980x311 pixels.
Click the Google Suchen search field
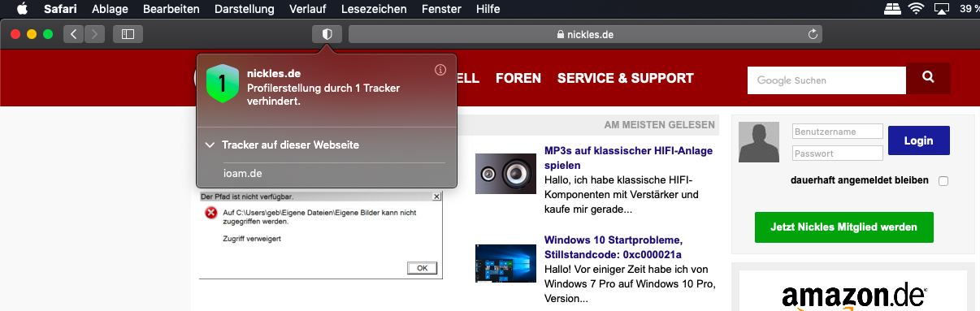(826, 80)
